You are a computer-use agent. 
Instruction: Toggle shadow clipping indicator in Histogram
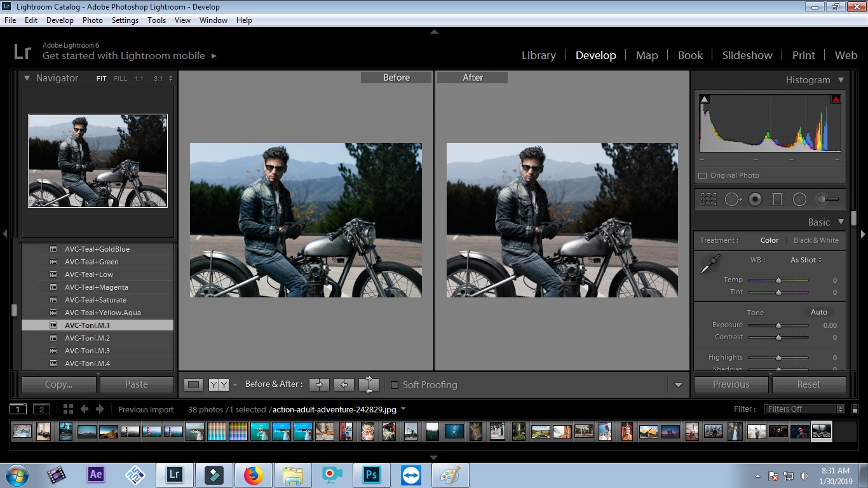704,99
